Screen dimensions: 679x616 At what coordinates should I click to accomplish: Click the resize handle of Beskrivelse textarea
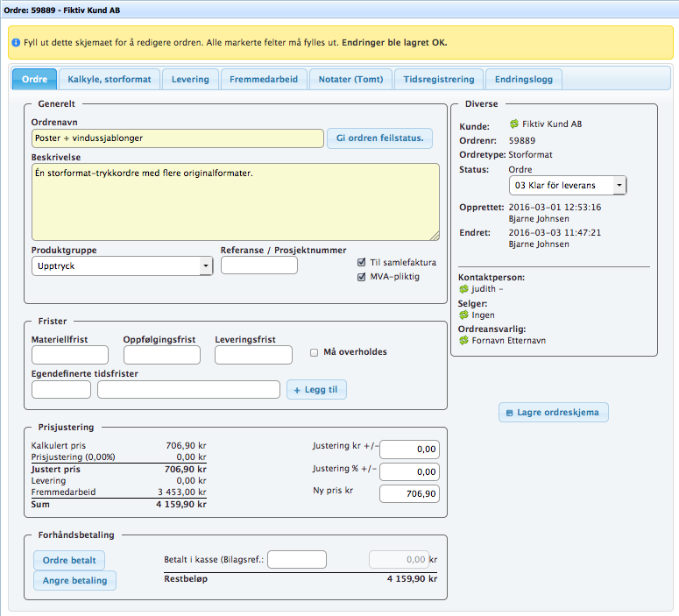pos(435,236)
